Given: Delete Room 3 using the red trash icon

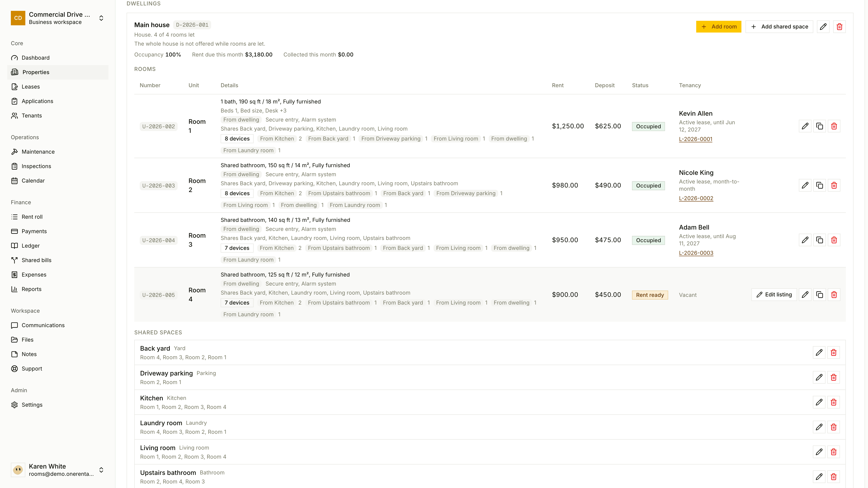Looking at the screenshot, I should [834, 240].
